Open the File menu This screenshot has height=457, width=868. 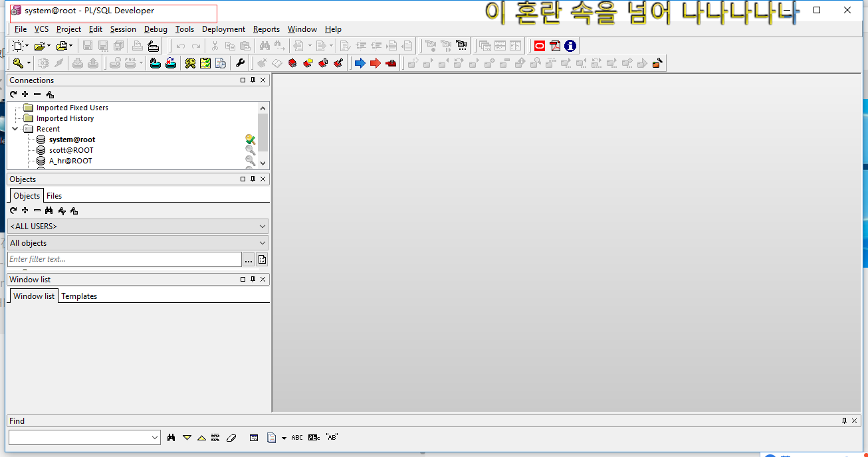coord(21,29)
